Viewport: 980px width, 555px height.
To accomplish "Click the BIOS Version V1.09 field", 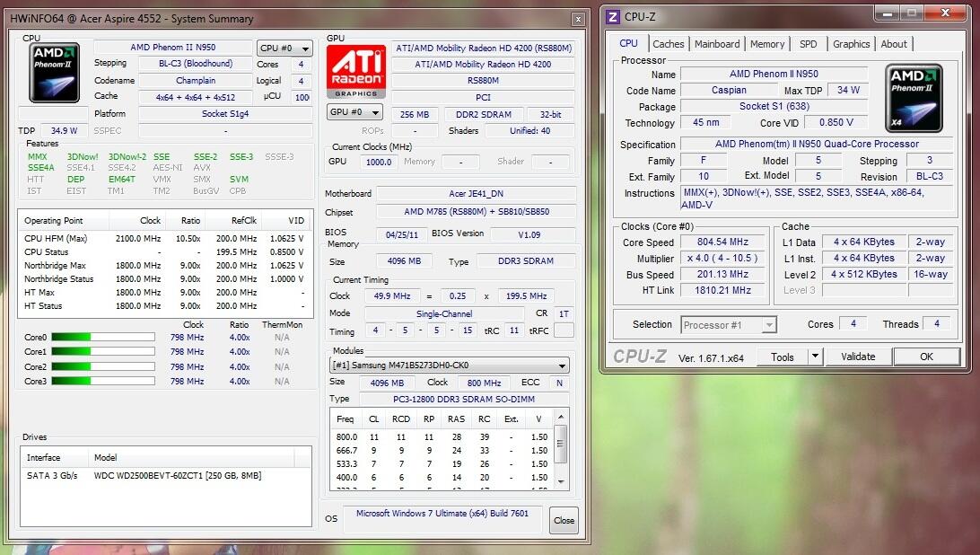I will pyautogui.click(x=532, y=234).
